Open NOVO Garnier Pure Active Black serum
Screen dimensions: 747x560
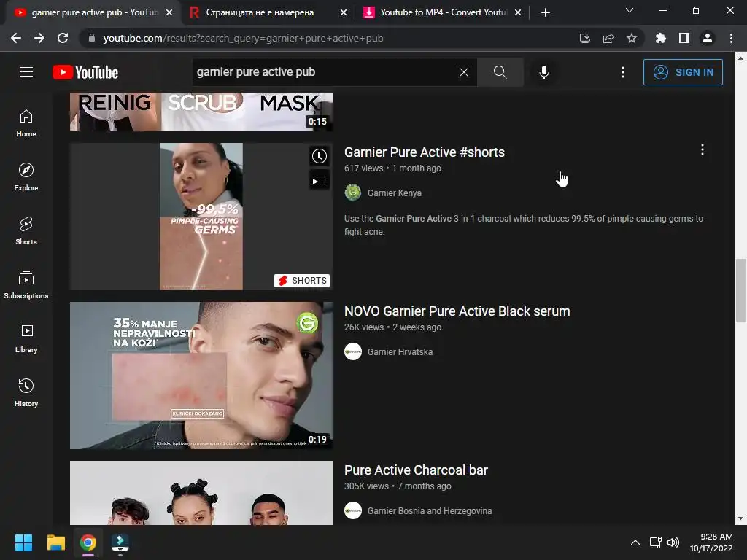[457, 311]
